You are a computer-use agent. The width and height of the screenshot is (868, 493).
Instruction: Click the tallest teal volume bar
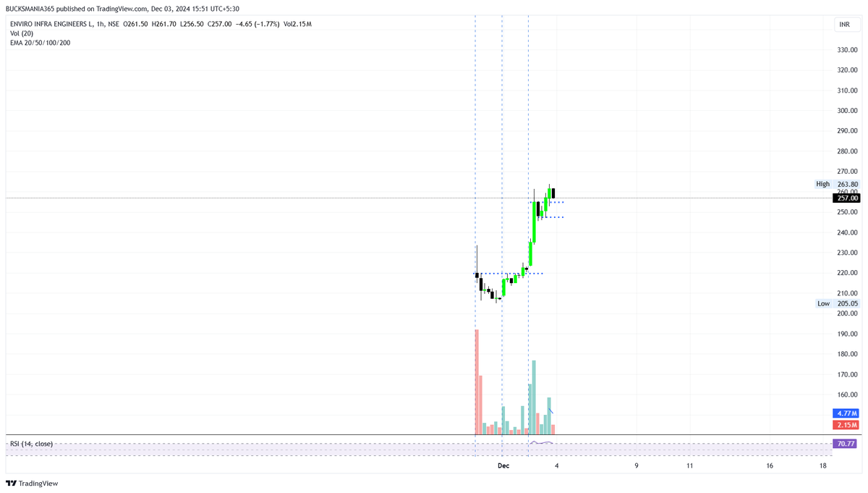(x=534, y=397)
